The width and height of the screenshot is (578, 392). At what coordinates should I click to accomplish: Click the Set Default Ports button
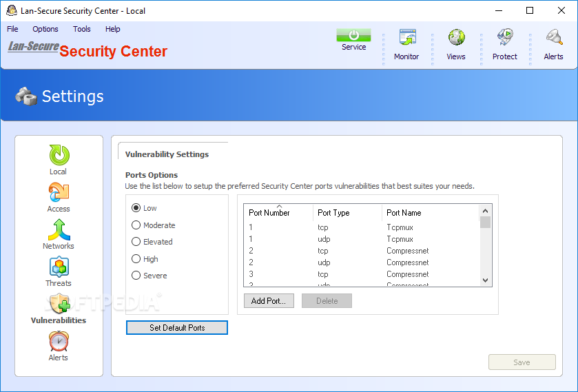(x=177, y=327)
